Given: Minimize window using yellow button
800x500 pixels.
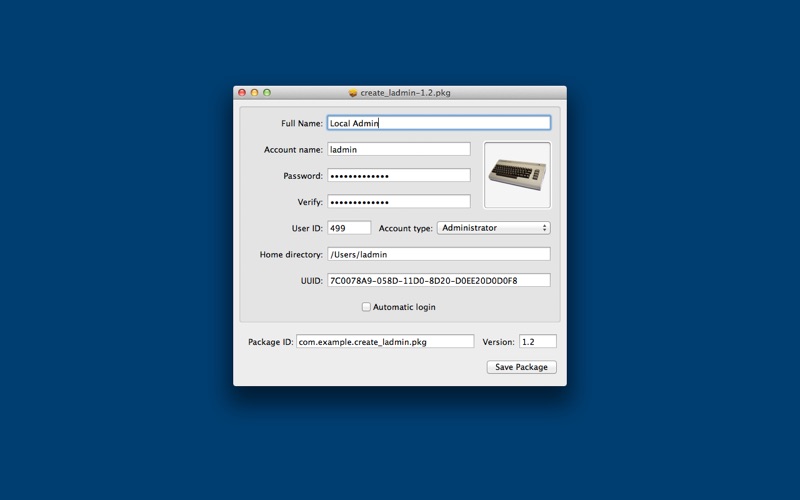Looking at the screenshot, I should (x=255, y=92).
